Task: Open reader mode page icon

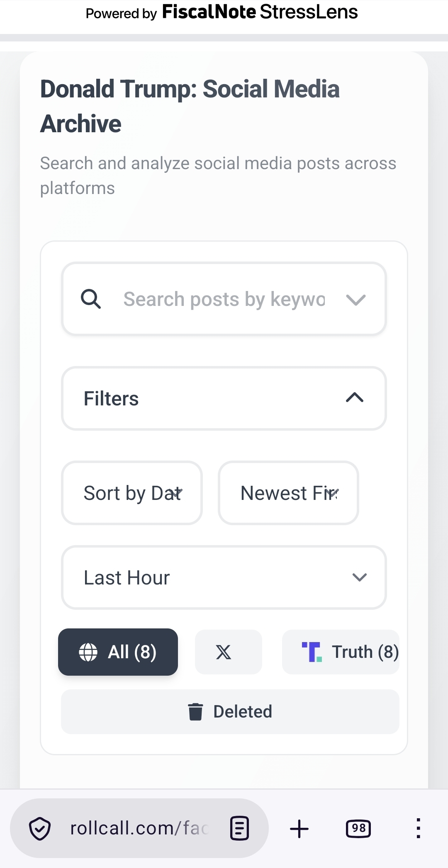Action: point(239,829)
